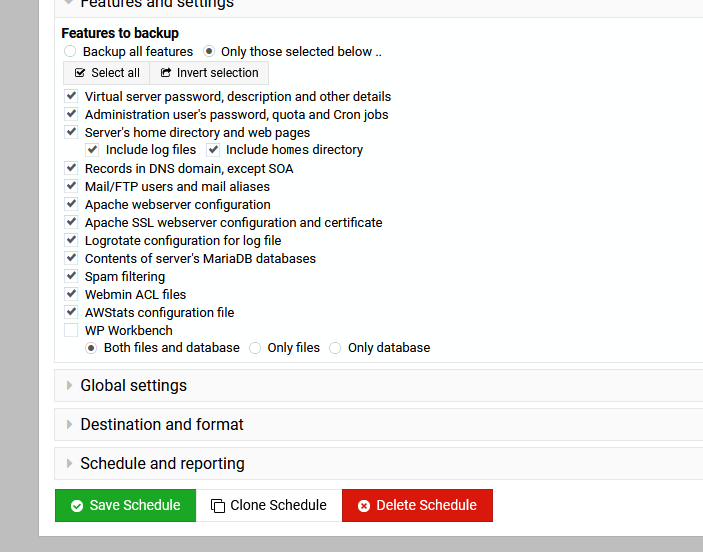Image resolution: width=703 pixels, height=552 pixels.
Task: Select the Only database radio option
Action: point(335,348)
